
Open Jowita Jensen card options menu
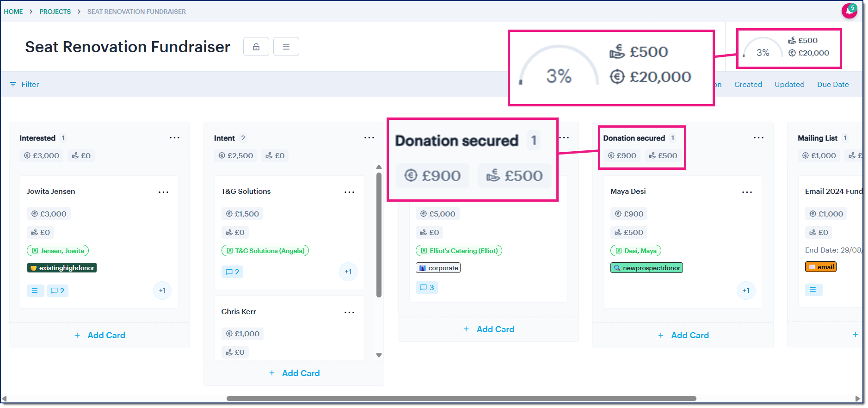click(x=163, y=192)
